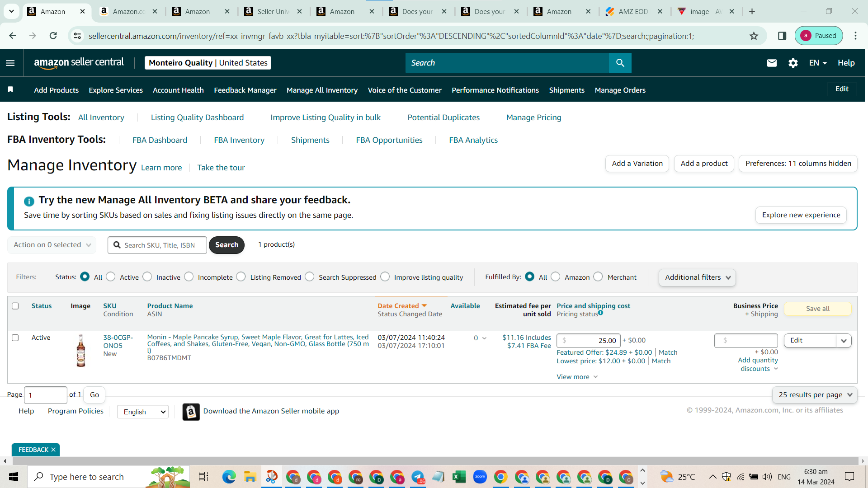Select the 'Incomplete' status filter
The height and width of the screenshot is (488, 868).
[189, 277]
